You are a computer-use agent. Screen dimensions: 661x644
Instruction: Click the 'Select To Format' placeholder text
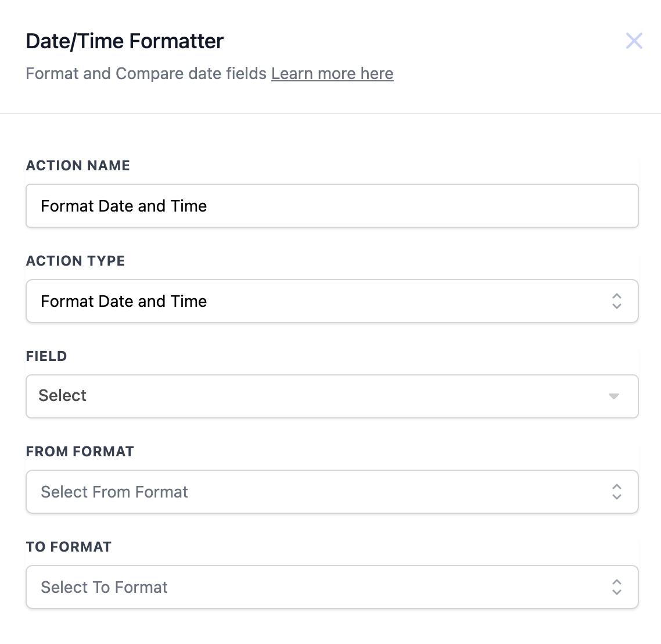(x=105, y=587)
